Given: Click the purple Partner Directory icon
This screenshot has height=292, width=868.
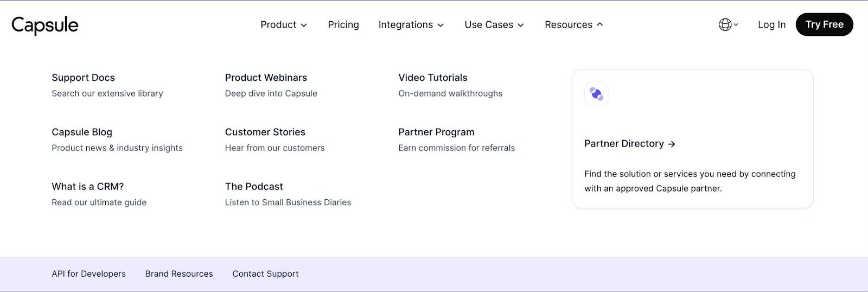Looking at the screenshot, I should [596, 94].
